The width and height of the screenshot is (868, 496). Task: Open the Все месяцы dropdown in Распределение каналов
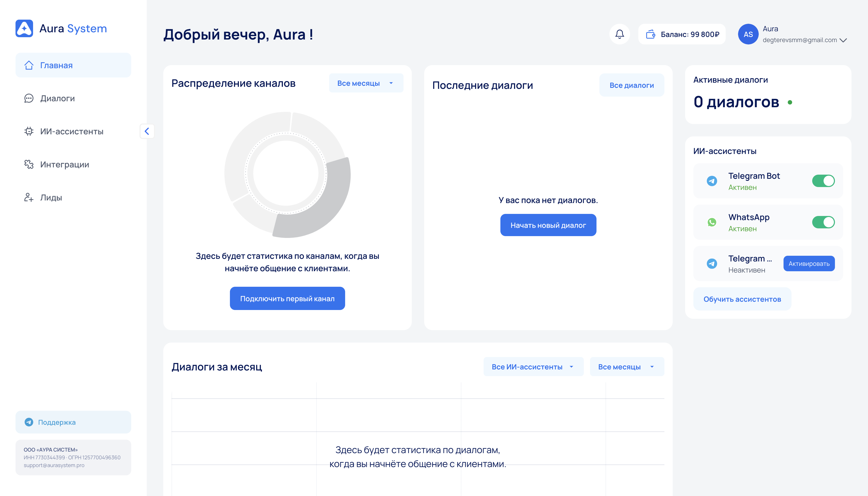pos(366,83)
